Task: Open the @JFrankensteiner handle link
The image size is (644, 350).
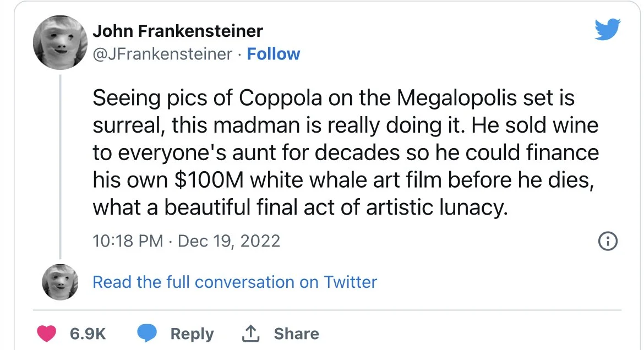Action: click(x=162, y=54)
